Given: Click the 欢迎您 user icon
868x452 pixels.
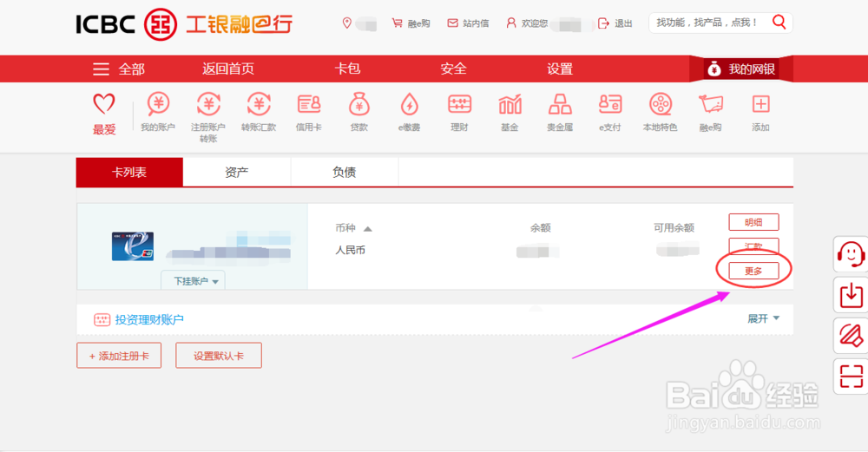Looking at the screenshot, I should coord(511,23).
